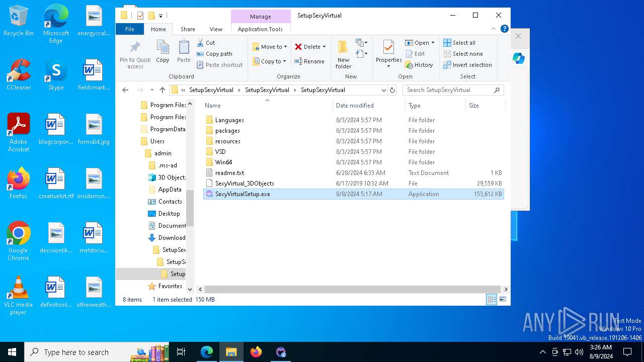Switch to Large icons view
This screenshot has height=362, width=644.
[x=502, y=300]
